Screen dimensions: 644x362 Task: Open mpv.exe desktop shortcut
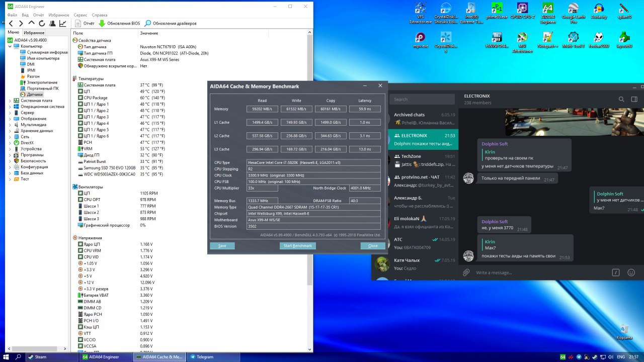pos(420,40)
